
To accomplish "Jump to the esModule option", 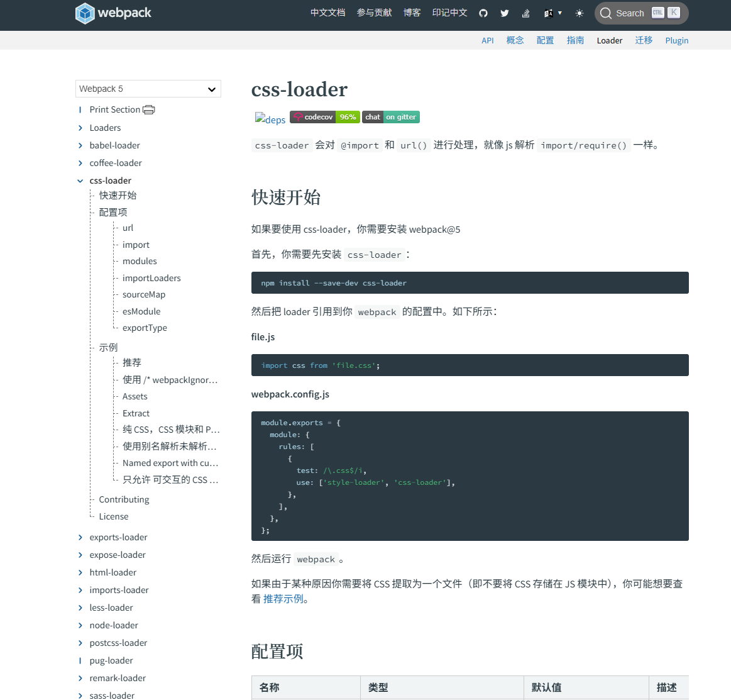I will click(141, 311).
